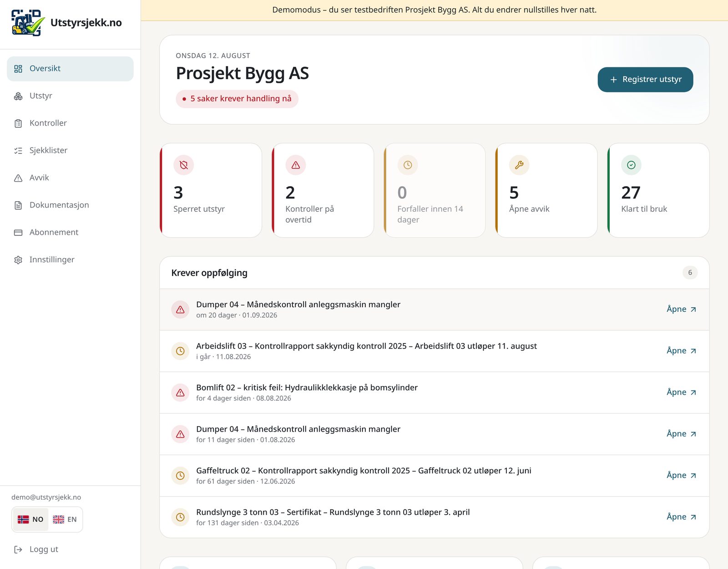The height and width of the screenshot is (569, 728).
Task: Click Åpne for Arbeidslift 03 kontrollrapport
Action: click(681, 351)
